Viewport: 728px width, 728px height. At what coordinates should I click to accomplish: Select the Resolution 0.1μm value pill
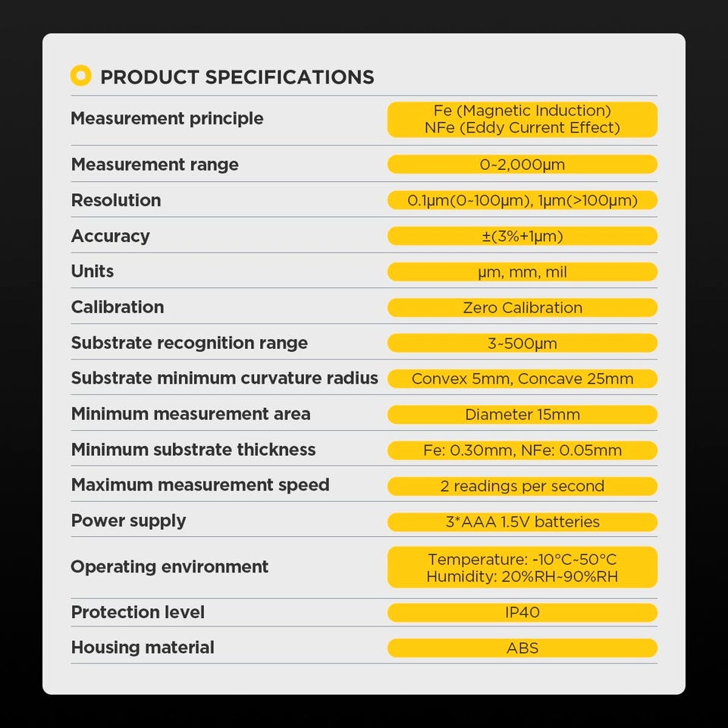tap(522, 200)
